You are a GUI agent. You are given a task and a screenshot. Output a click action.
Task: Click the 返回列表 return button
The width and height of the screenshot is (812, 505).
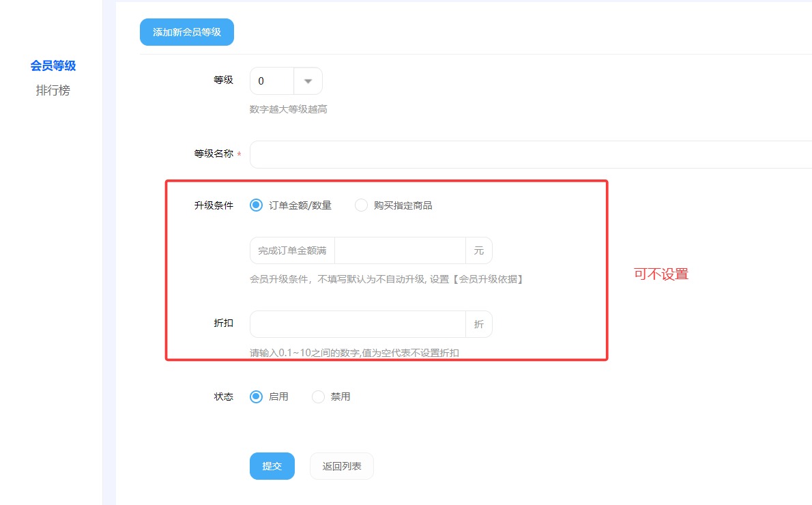[x=341, y=466]
